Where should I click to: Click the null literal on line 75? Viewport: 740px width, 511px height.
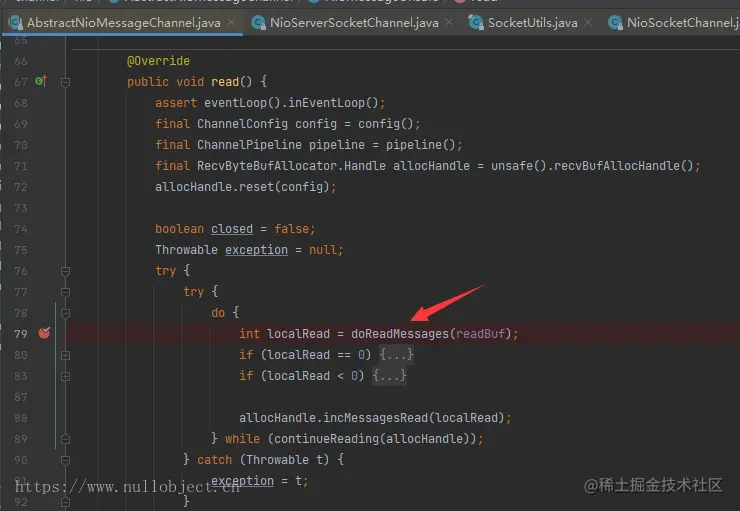323,250
